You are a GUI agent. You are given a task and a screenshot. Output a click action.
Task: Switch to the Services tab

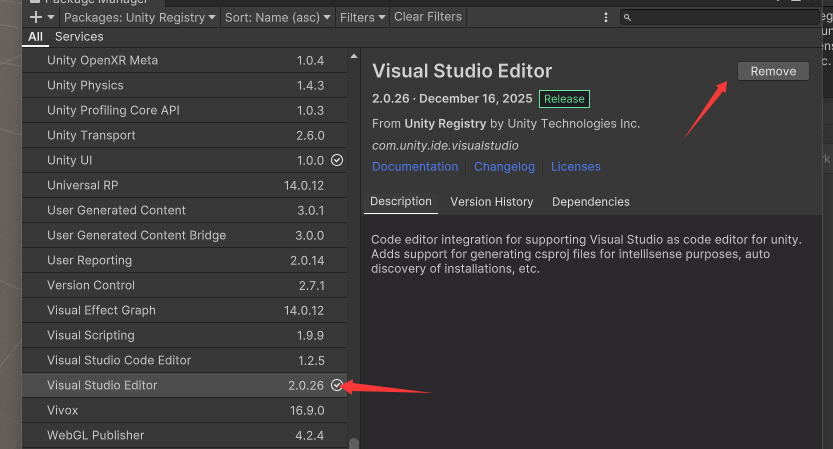tap(79, 36)
